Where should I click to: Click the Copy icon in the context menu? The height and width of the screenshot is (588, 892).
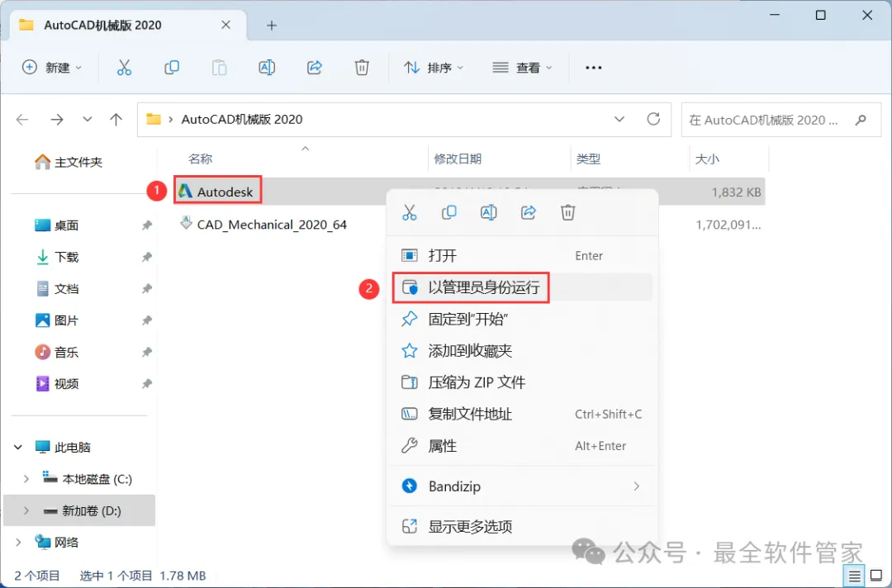[448, 213]
